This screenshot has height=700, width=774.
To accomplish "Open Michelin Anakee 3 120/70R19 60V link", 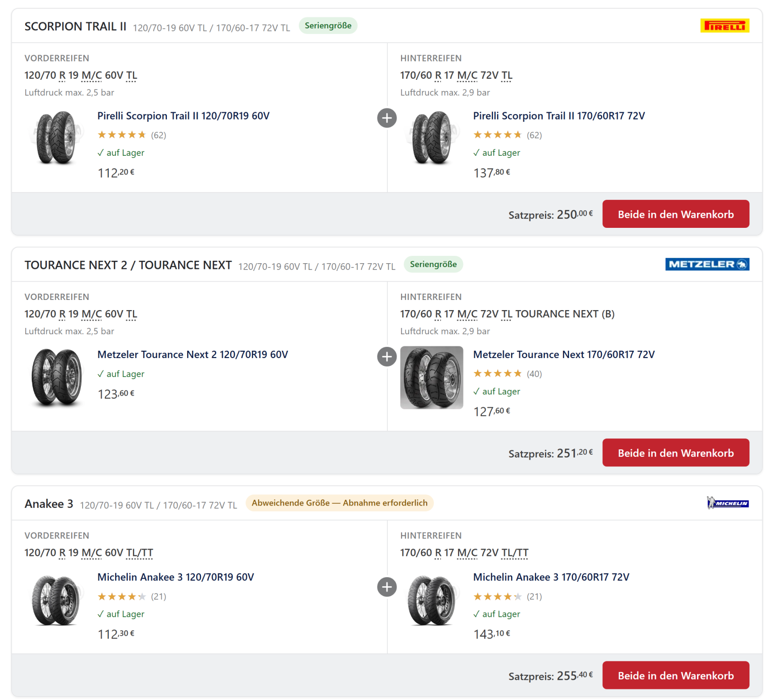I will tap(176, 577).
